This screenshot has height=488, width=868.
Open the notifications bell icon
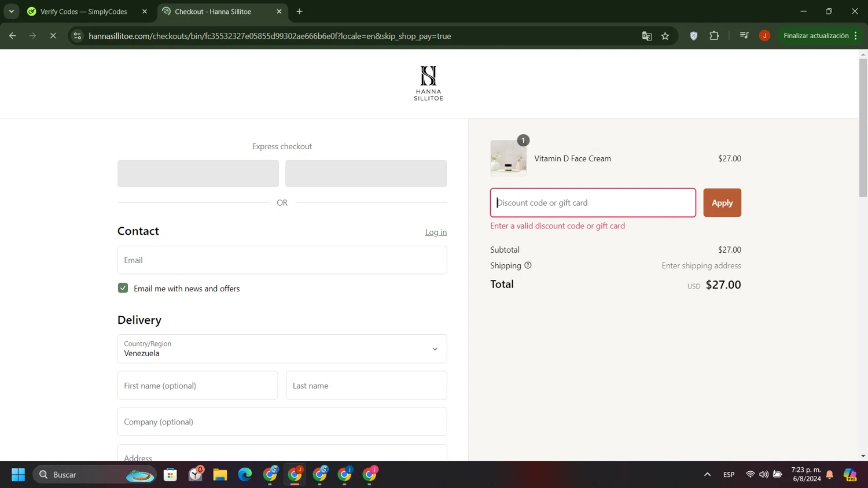coord(830,475)
